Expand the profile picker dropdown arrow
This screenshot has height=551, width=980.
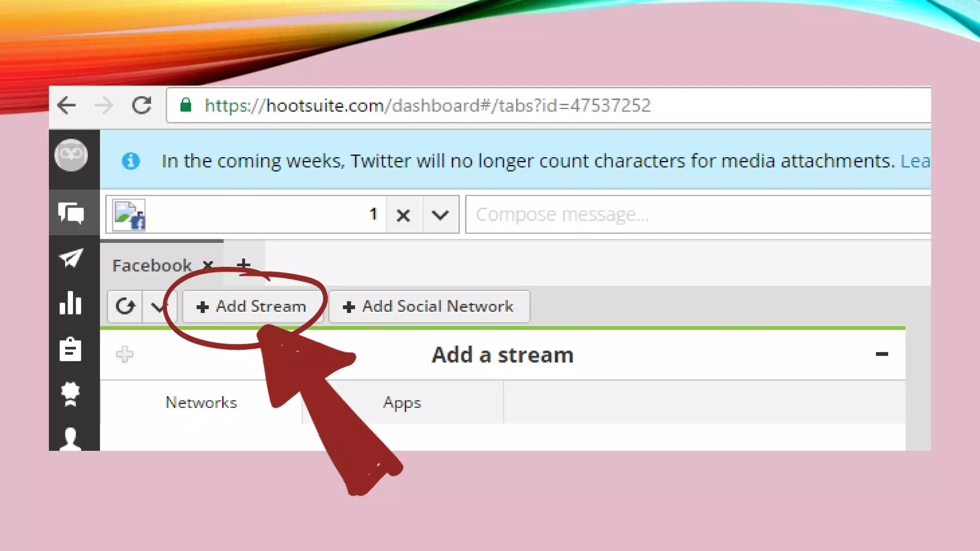pos(440,215)
